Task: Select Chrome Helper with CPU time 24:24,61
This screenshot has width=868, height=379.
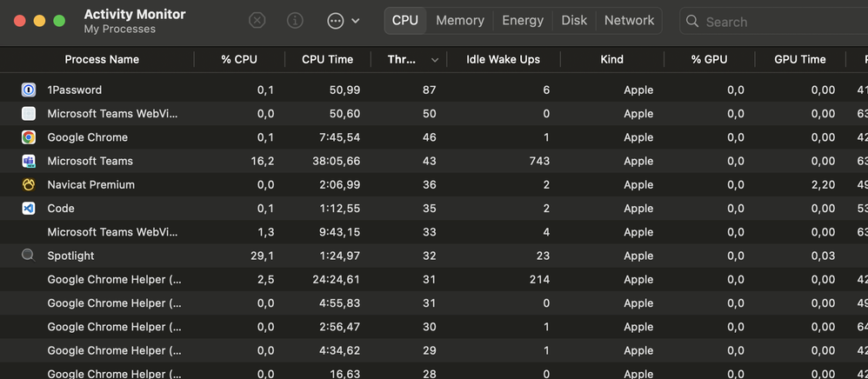Action: (114, 279)
